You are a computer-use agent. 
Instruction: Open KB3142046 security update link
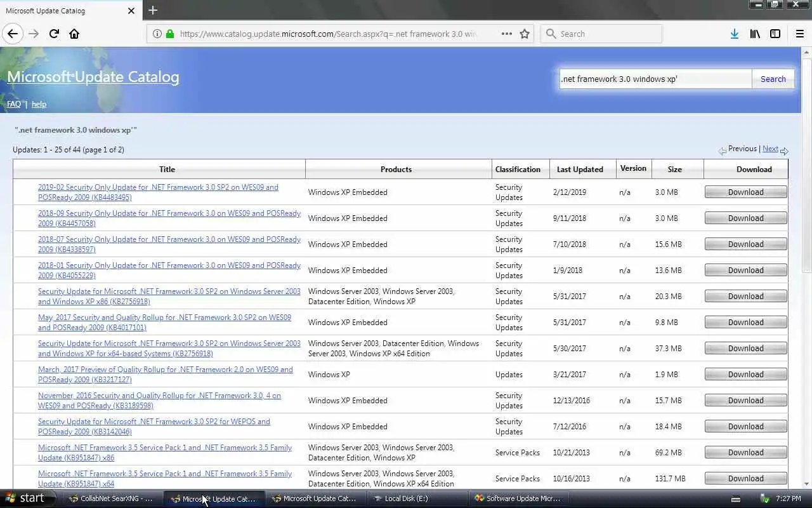(x=154, y=427)
